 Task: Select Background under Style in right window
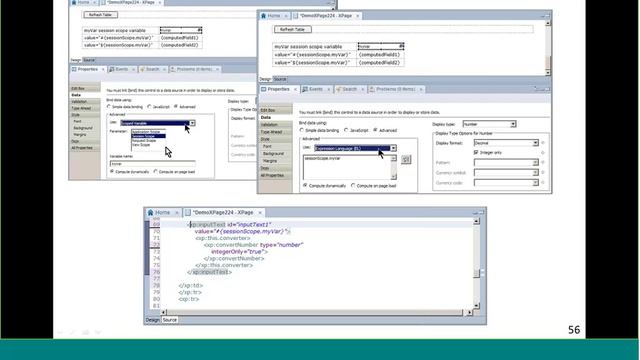(273, 153)
